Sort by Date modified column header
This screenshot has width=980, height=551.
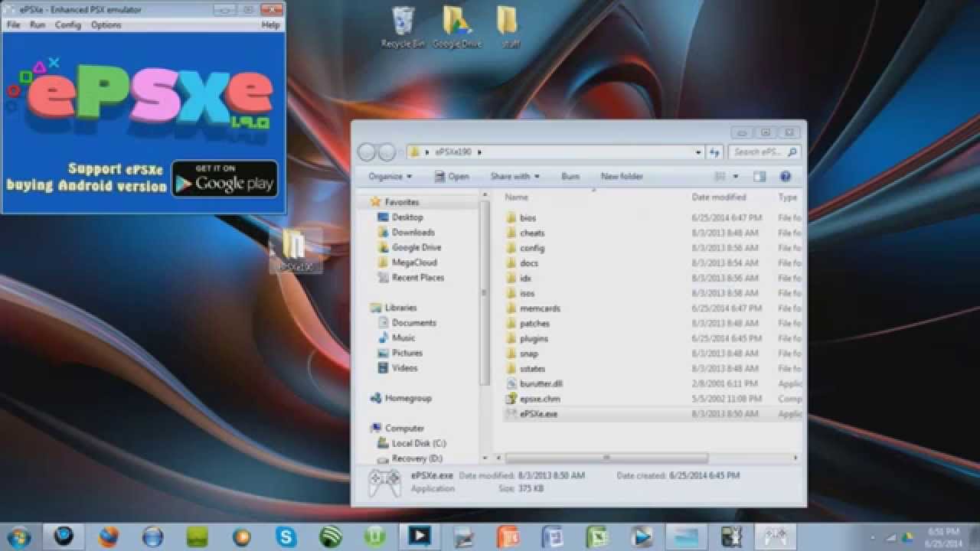[x=719, y=197]
